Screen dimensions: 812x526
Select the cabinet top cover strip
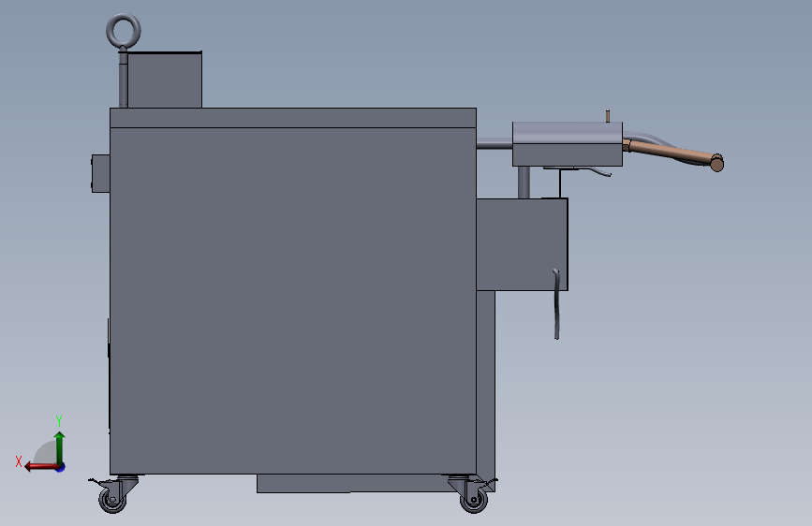292,118
